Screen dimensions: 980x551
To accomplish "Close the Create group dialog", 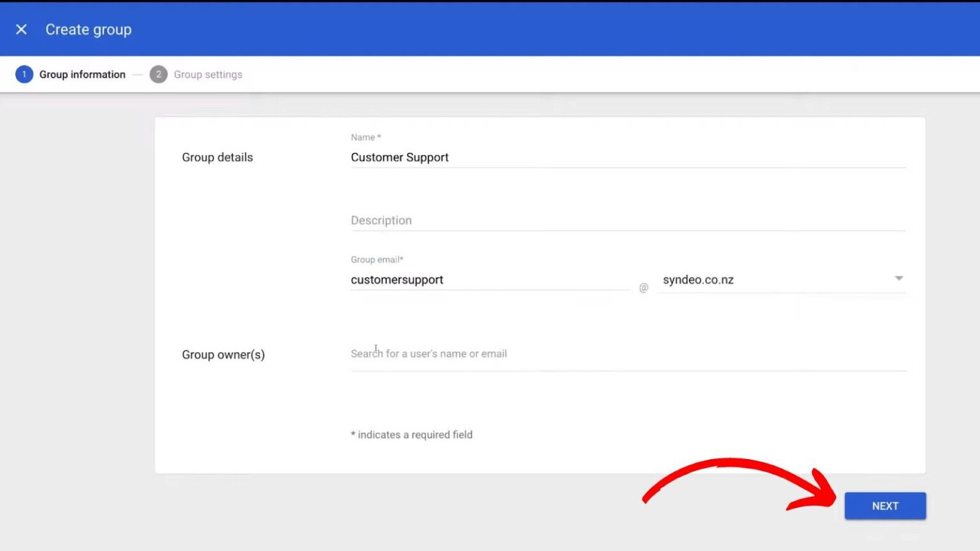I will (21, 29).
